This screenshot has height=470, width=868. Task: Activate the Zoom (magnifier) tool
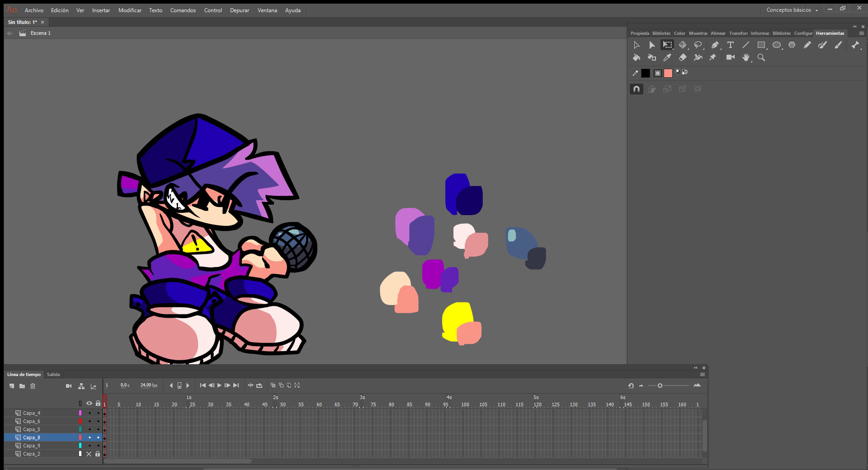click(x=761, y=57)
